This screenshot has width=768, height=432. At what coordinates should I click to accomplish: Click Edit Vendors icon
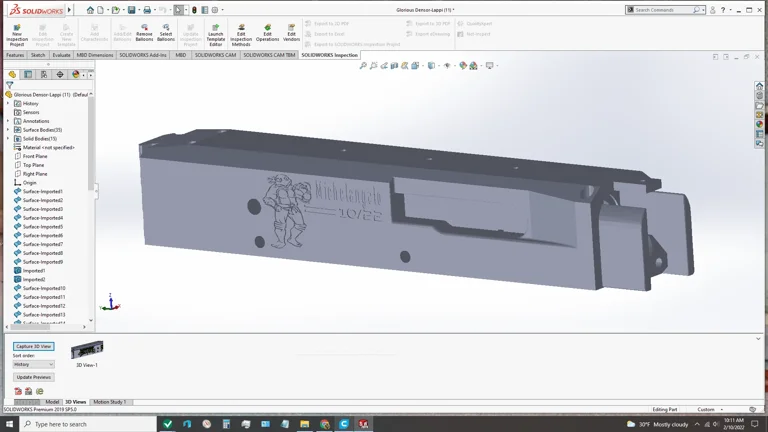point(291,34)
